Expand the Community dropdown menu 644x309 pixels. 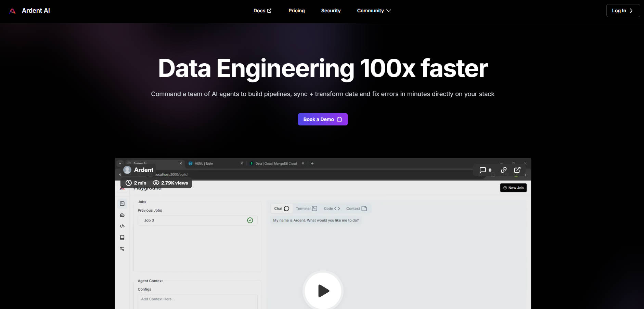click(374, 11)
